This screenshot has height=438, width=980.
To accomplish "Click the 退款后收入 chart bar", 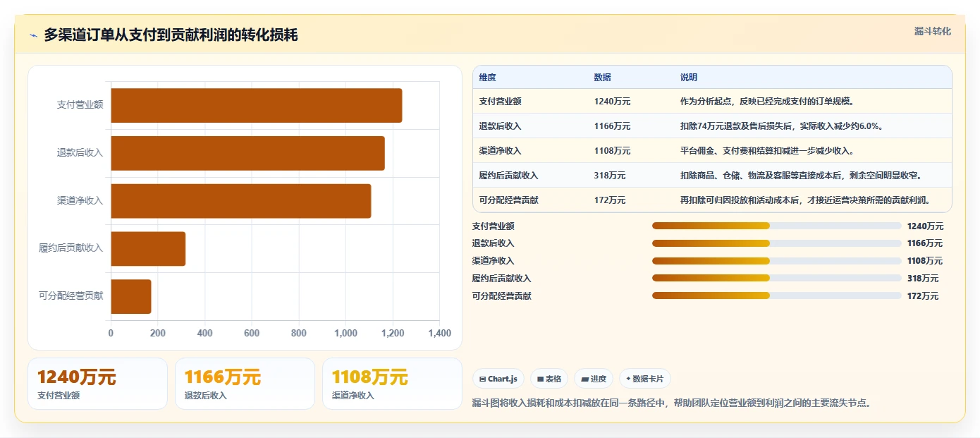I will pyautogui.click(x=248, y=153).
